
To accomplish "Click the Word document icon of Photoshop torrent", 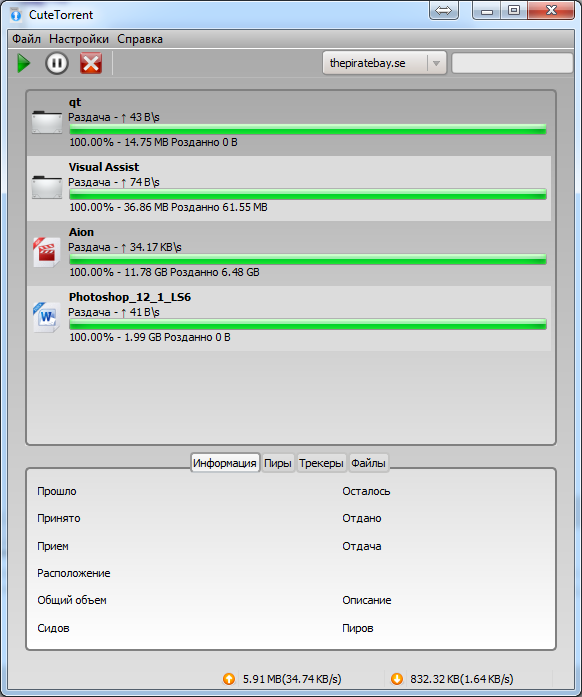I will point(47,317).
